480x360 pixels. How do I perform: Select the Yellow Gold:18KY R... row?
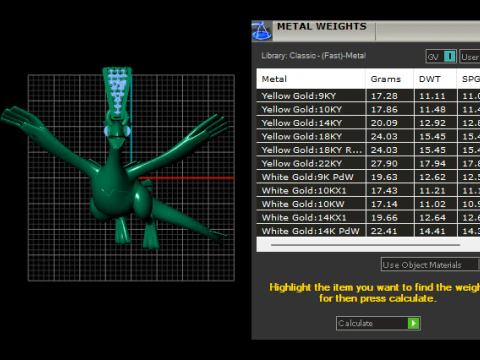[x=368, y=150]
